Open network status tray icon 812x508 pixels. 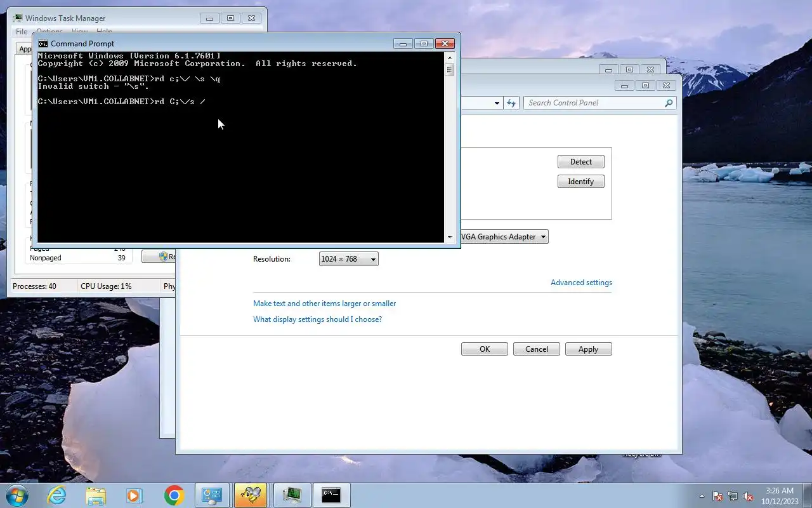733,496
